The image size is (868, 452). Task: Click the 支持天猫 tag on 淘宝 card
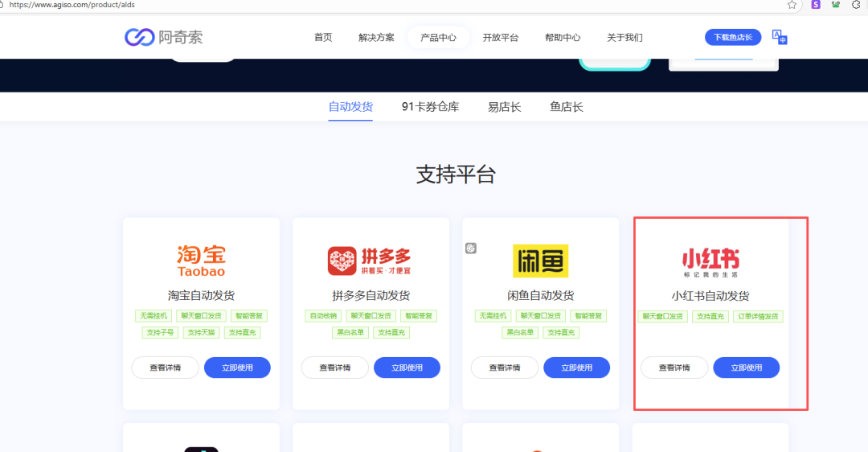(x=201, y=332)
